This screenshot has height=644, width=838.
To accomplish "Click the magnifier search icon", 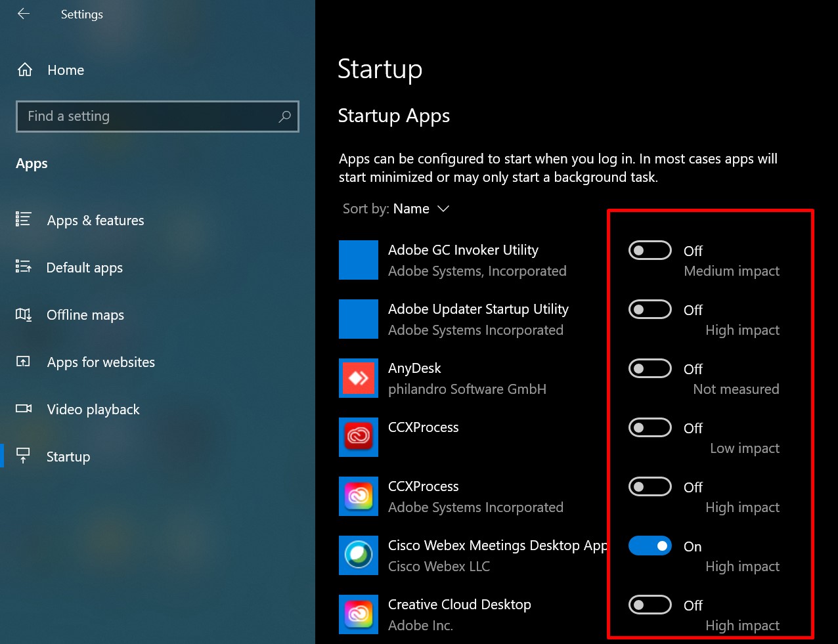I will pyautogui.click(x=284, y=116).
